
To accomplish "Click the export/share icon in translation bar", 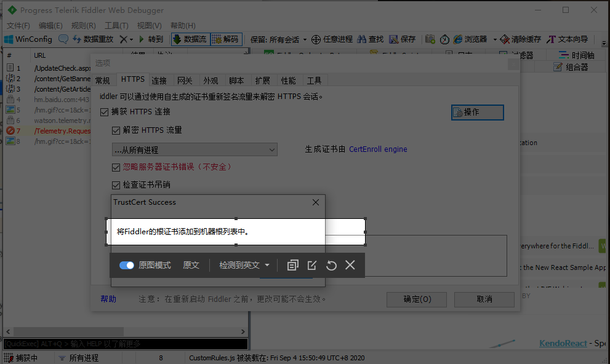I will pyautogui.click(x=311, y=265).
